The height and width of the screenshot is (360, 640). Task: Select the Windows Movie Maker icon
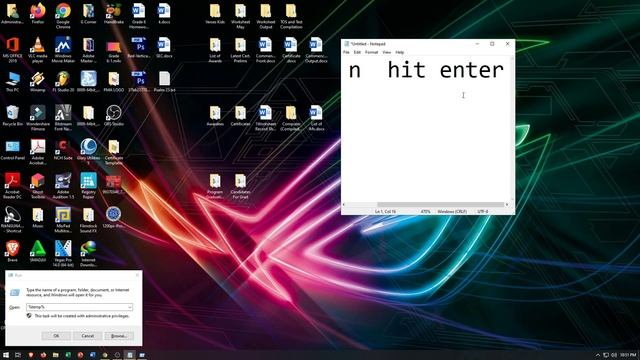pyautogui.click(x=63, y=49)
